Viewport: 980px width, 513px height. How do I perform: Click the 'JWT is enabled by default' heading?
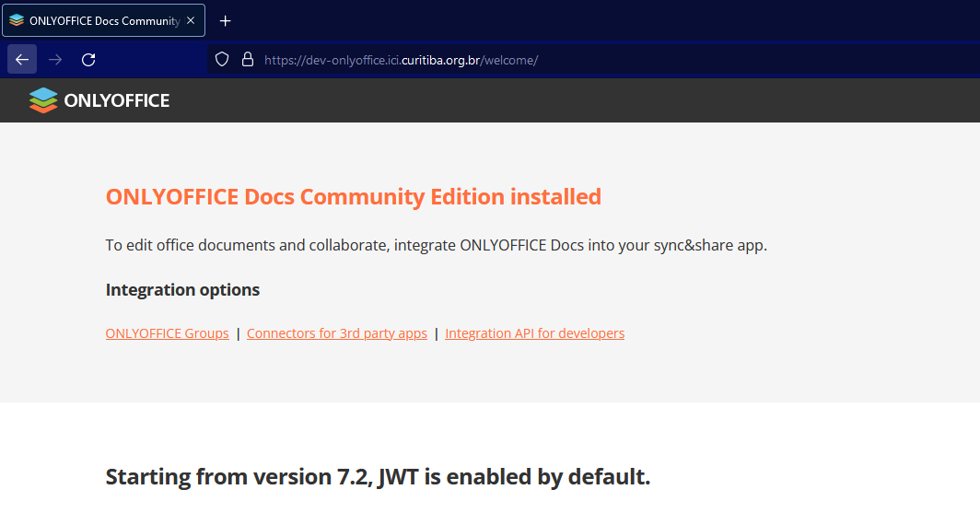coord(378,477)
